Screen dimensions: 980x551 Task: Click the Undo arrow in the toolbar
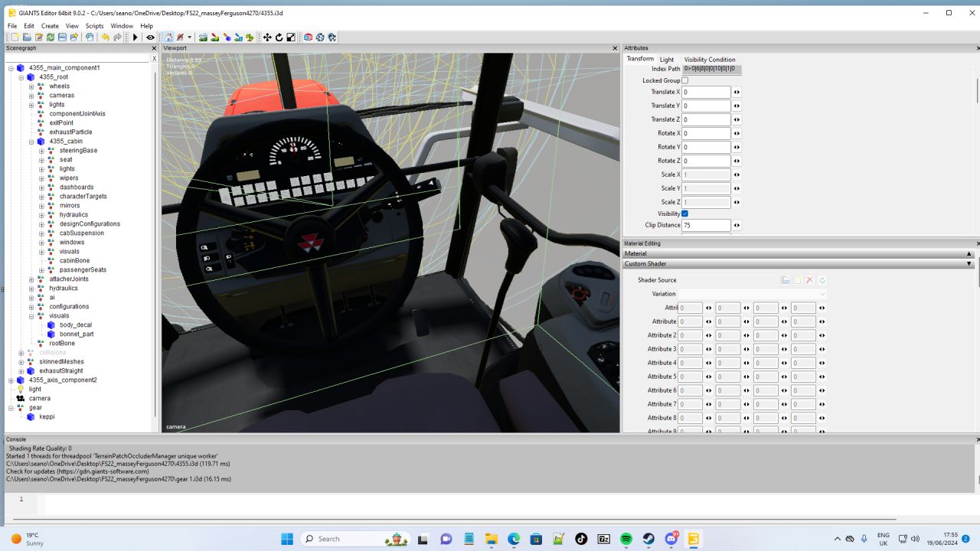[106, 37]
